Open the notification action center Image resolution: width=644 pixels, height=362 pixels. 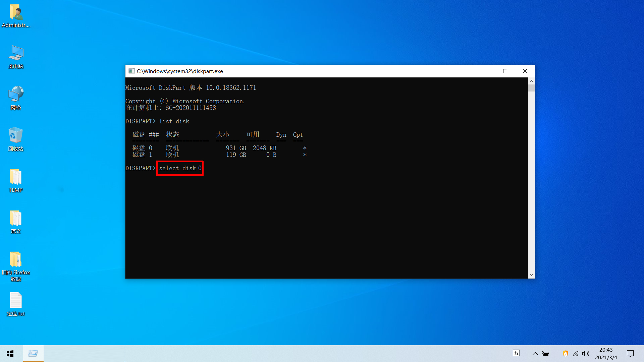click(630, 354)
